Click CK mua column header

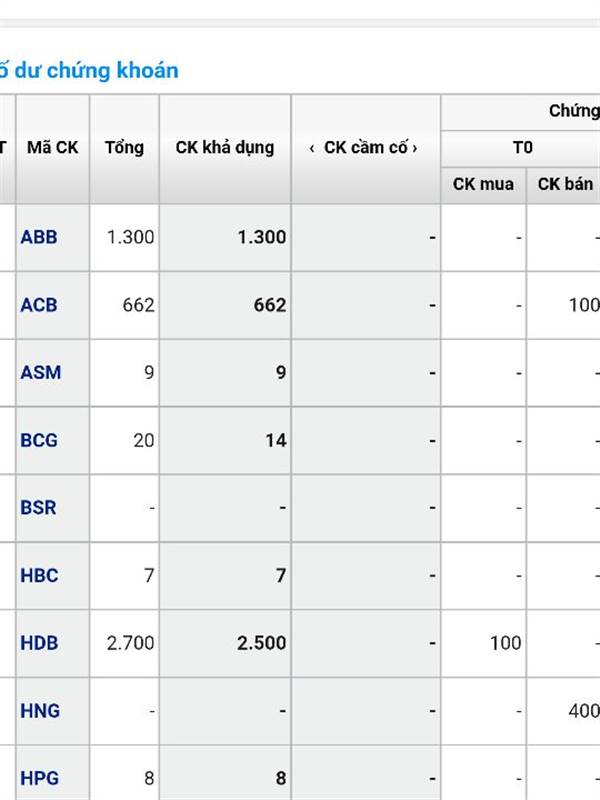483,184
